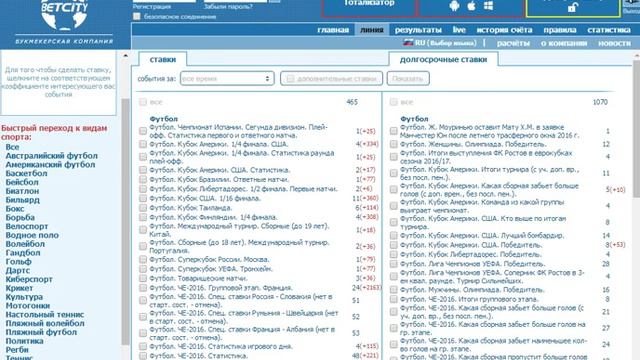Go to Биатлон sport
The height and width of the screenshot is (360, 640).
pos(22,191)
